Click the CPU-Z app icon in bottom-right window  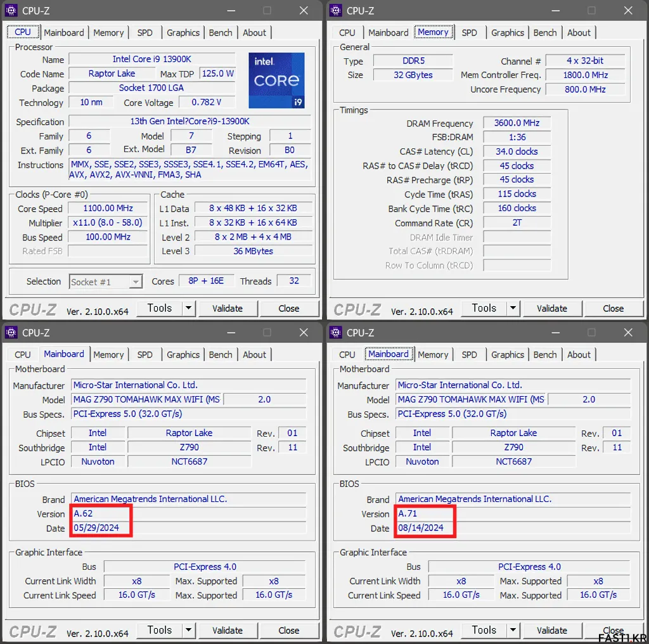335,332
